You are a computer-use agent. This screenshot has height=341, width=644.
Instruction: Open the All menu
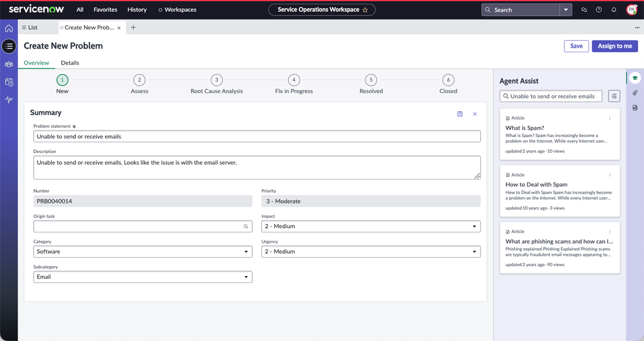pos(79,10)
